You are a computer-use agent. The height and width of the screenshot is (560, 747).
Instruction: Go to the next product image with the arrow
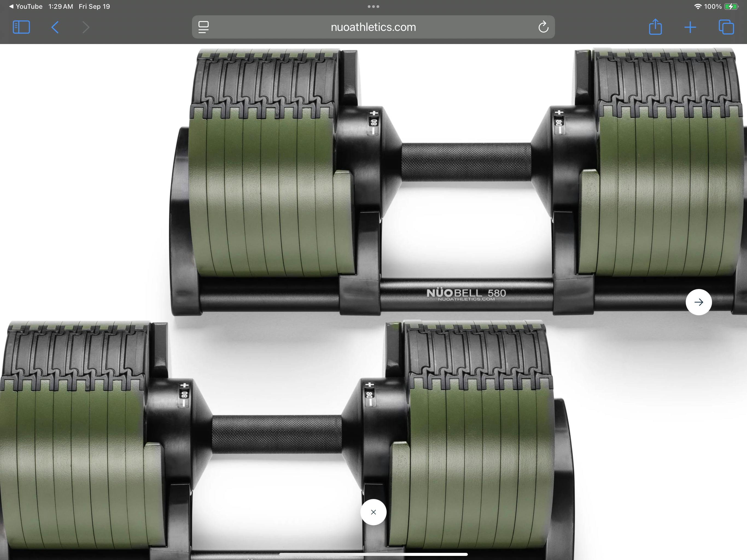(x=698, y=302)
